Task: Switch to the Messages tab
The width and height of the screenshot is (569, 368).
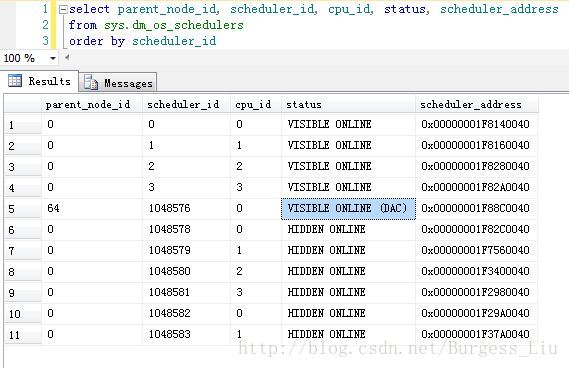Action: coord(118,83)
